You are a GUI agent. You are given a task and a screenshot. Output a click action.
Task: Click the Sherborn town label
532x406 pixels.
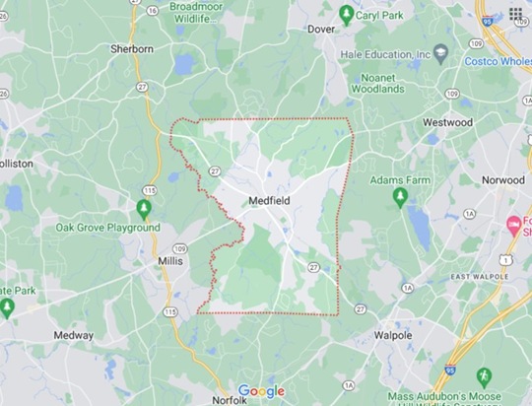point(132,49)
